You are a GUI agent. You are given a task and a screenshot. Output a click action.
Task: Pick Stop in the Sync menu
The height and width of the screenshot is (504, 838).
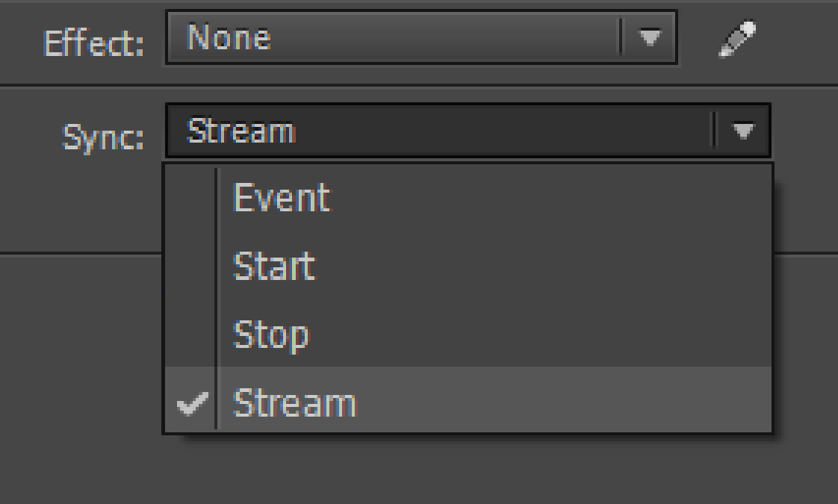pyautogui.click(x=270, y=335)
